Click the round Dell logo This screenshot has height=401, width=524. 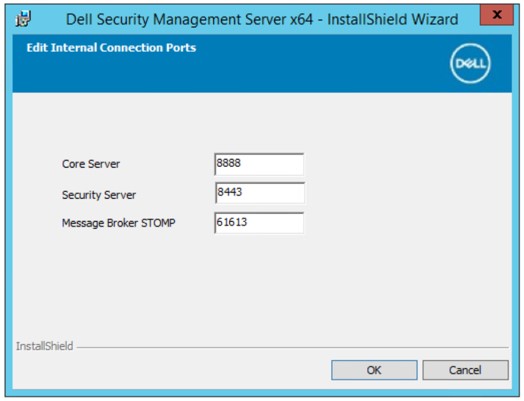[470, 63]
